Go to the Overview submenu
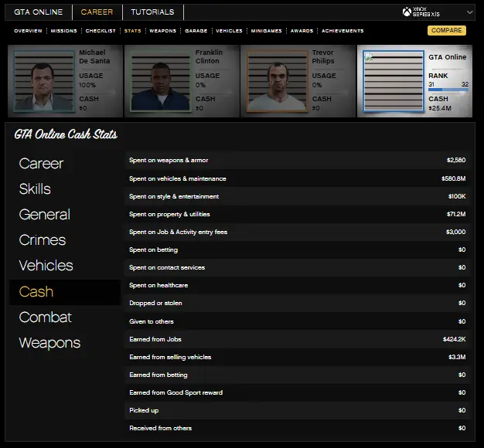 [x=28, y=31]
